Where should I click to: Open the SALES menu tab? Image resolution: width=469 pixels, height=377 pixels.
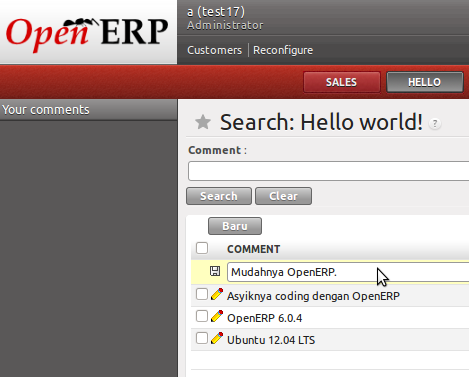click(342, 82)
